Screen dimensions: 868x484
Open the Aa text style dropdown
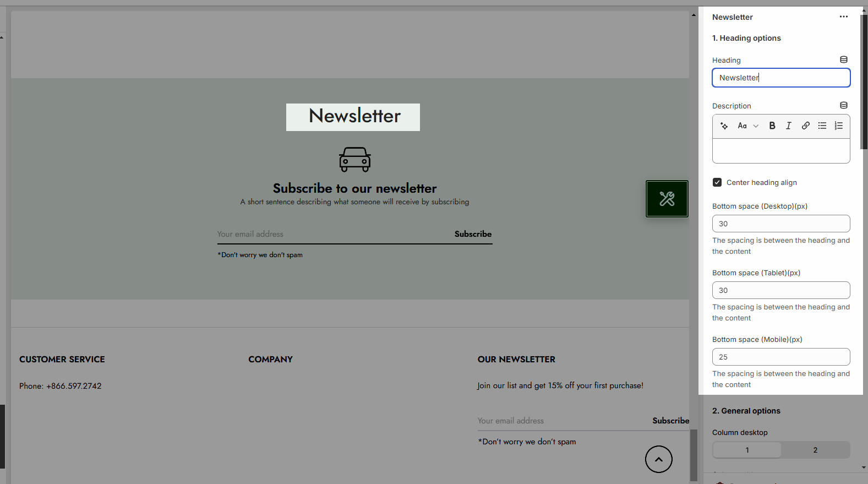pyautogui.click(x=748, y=126)
